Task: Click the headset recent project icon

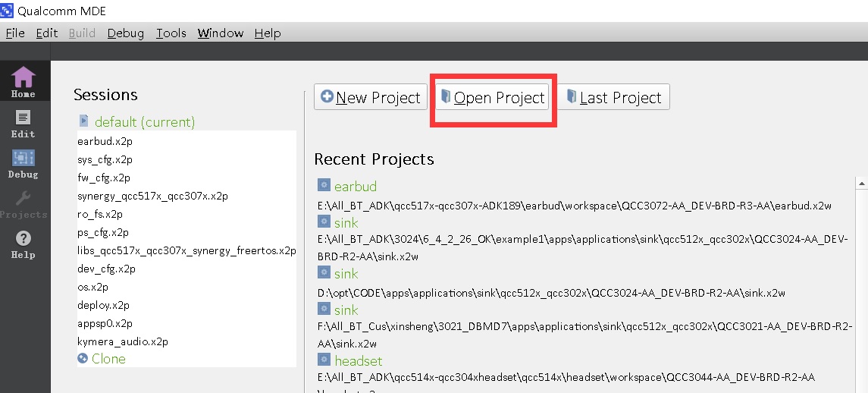Action: click(x=324, y=360)
